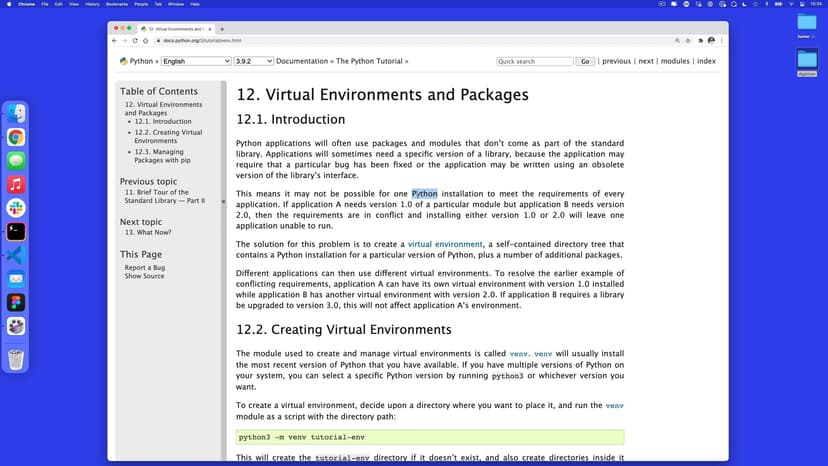
Task: Launch Visual Studio Code from the dock
Action: tap(16, 255)
